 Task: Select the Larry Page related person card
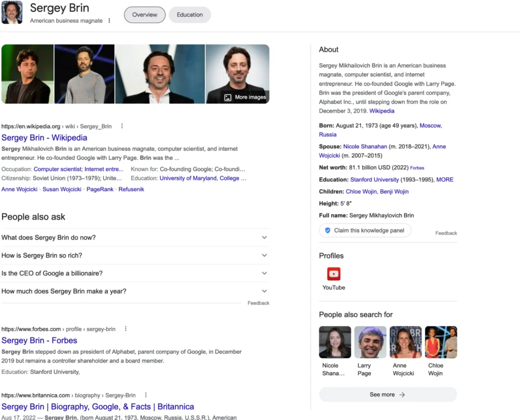pyautogui.click(x=370, y=351)
